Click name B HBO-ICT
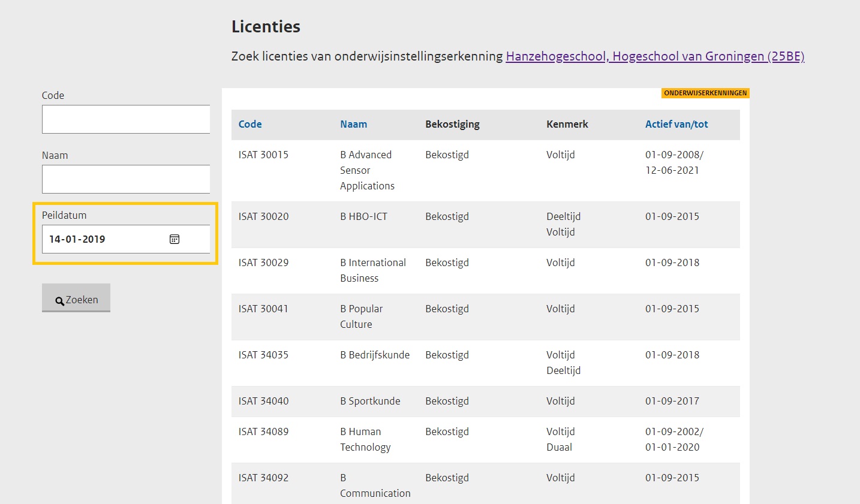Screen dimensions: 860x504 [363, 216]
